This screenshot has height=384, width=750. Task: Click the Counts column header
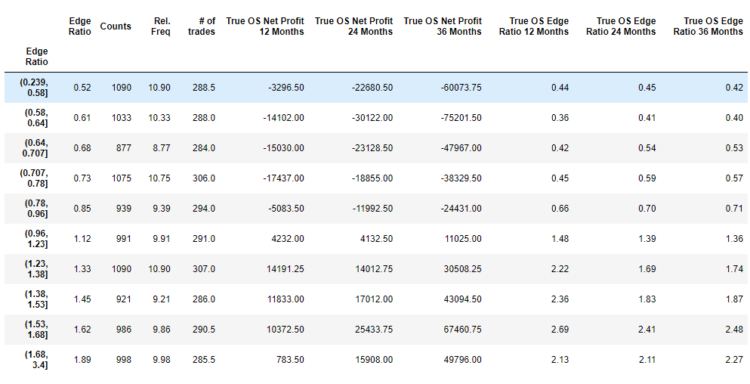115,26
